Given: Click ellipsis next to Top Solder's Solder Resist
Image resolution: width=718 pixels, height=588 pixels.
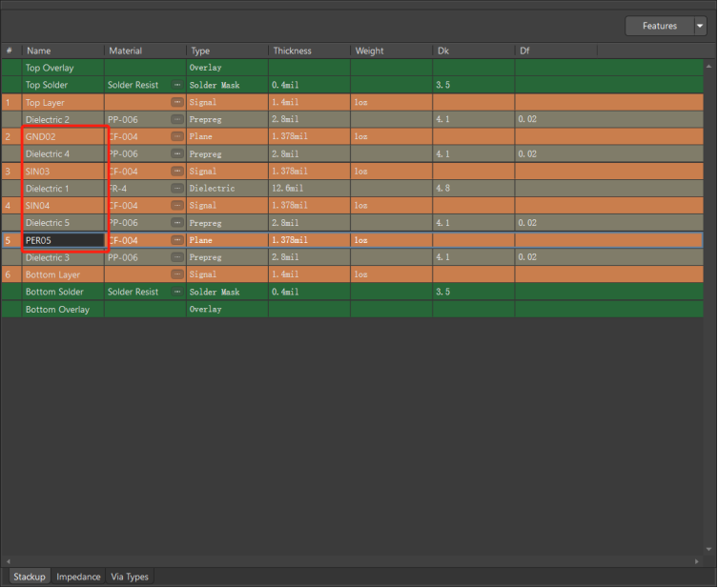Looking at the screenshot, I should [177, 85].
